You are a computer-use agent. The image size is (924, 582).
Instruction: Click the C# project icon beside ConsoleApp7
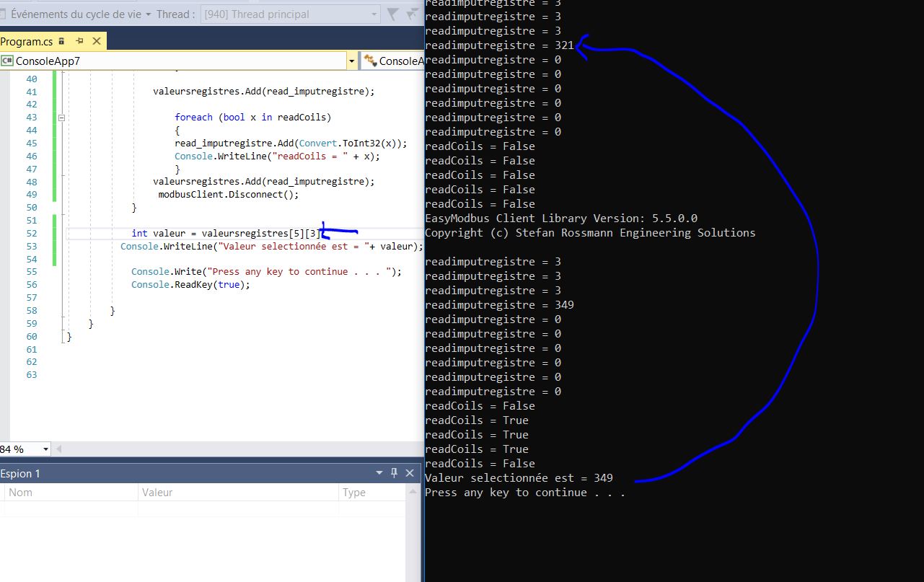(8, 61)
